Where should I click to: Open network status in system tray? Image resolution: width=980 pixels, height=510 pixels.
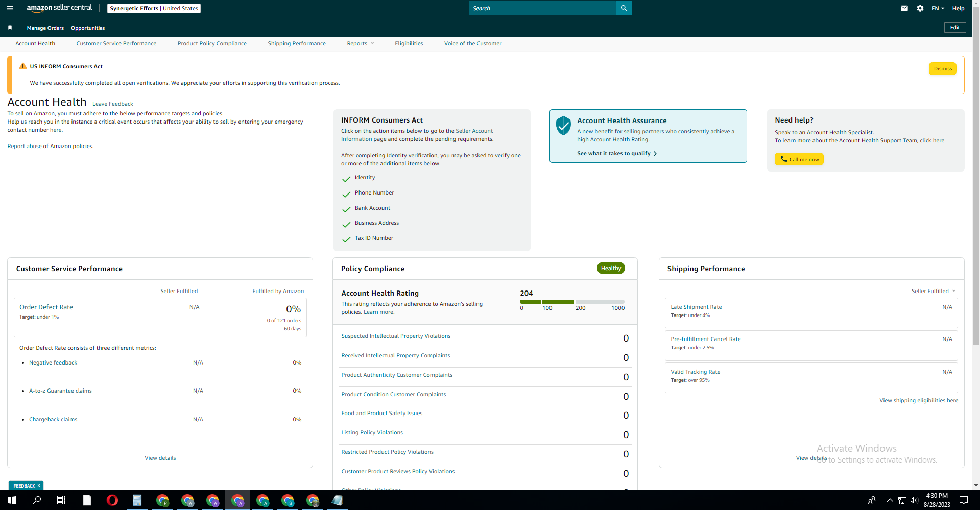(902, 500)
